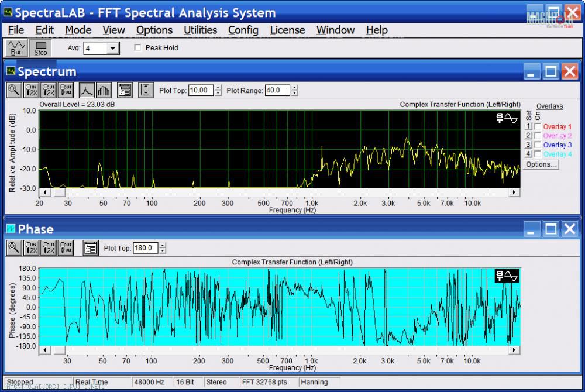The height and width of the screenshot is (392, 585).
Task: Open Spectrum plot settings dialog icon
Action: click(x=125, y=90)
